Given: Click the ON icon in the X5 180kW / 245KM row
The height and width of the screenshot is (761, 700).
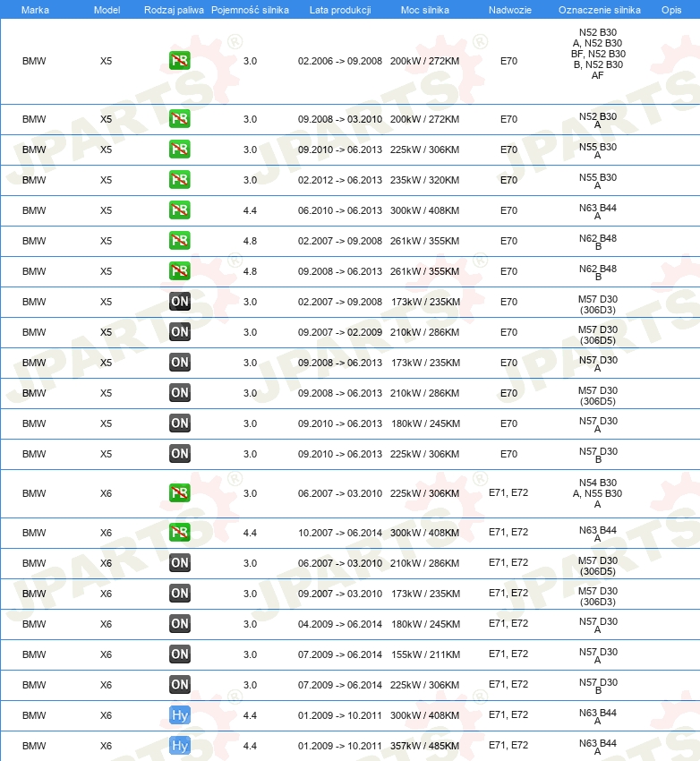Looking at the screenshot, I should [180, 423].
